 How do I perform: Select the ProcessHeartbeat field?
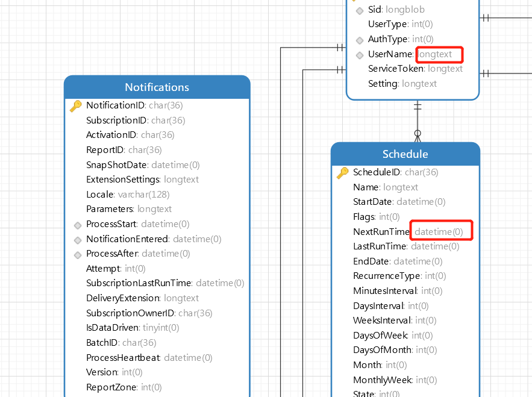pos(149,358)
